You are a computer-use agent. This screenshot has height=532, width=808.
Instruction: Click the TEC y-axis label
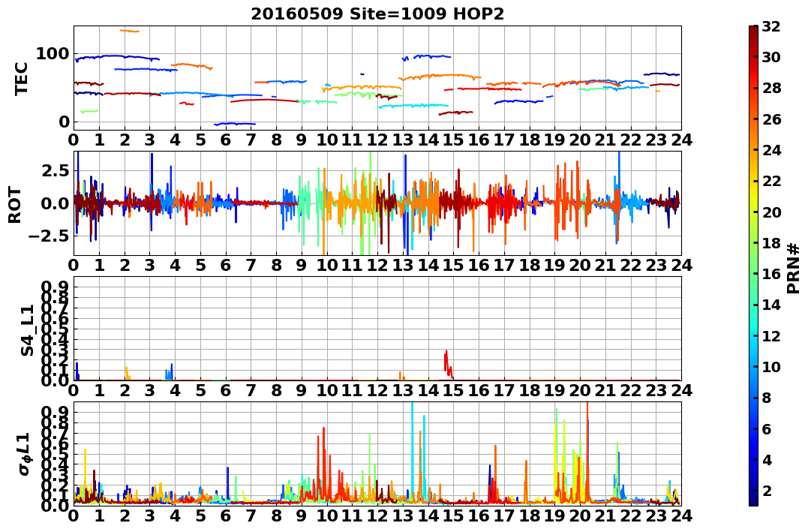(21, 78)
